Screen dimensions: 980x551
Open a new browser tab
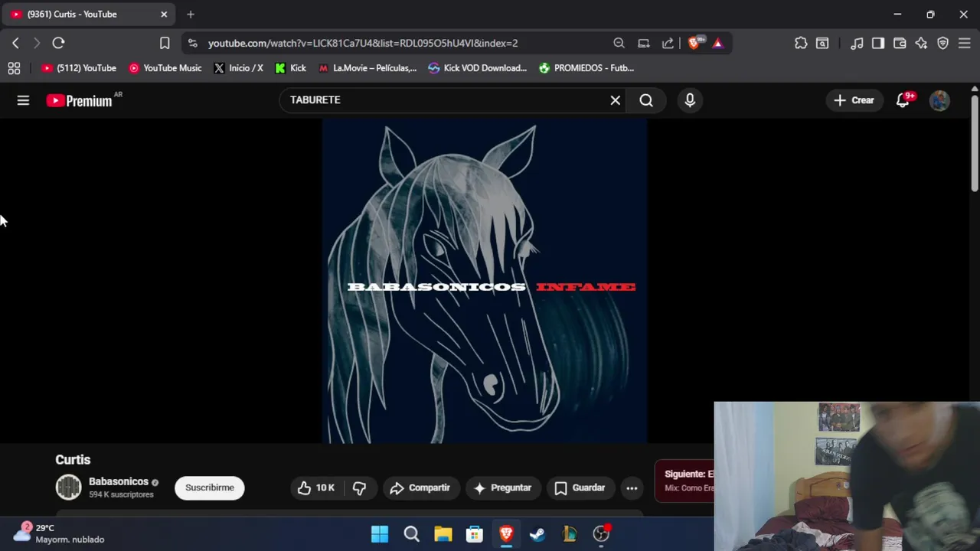[191, 14]
